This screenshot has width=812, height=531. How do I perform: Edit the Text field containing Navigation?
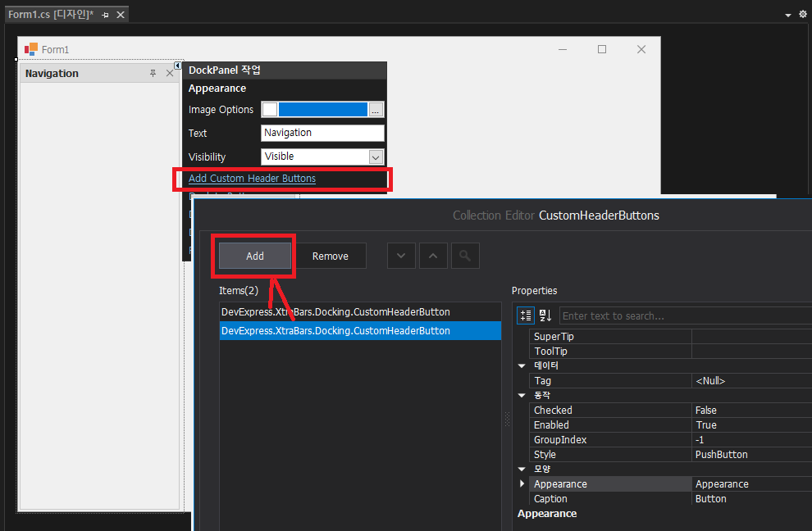click(322, 133)
